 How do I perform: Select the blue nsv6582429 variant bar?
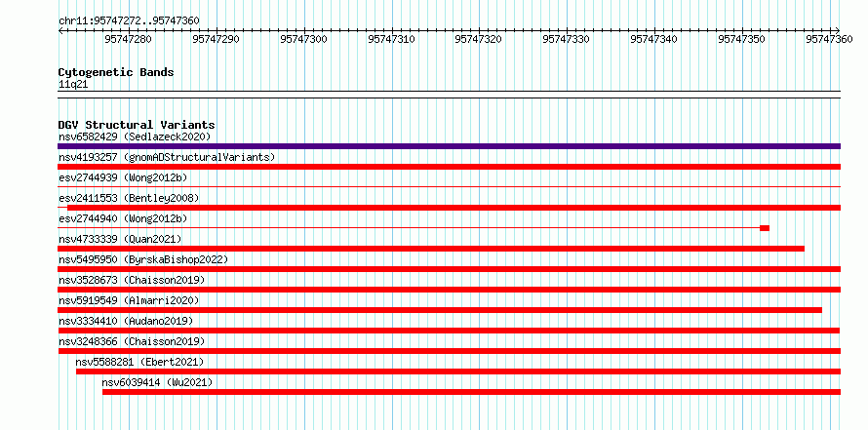coord(449,146)
